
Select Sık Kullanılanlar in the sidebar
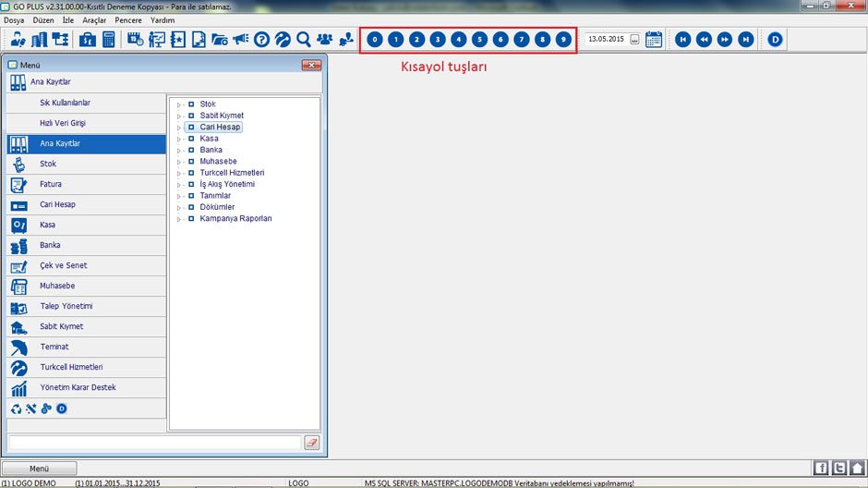[x=87, y=103]
